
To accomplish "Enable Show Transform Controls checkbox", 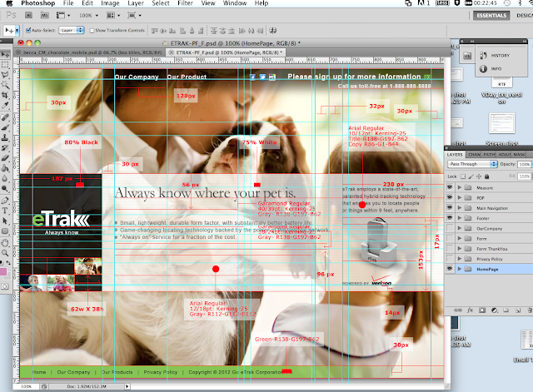I will click(92, 30).
